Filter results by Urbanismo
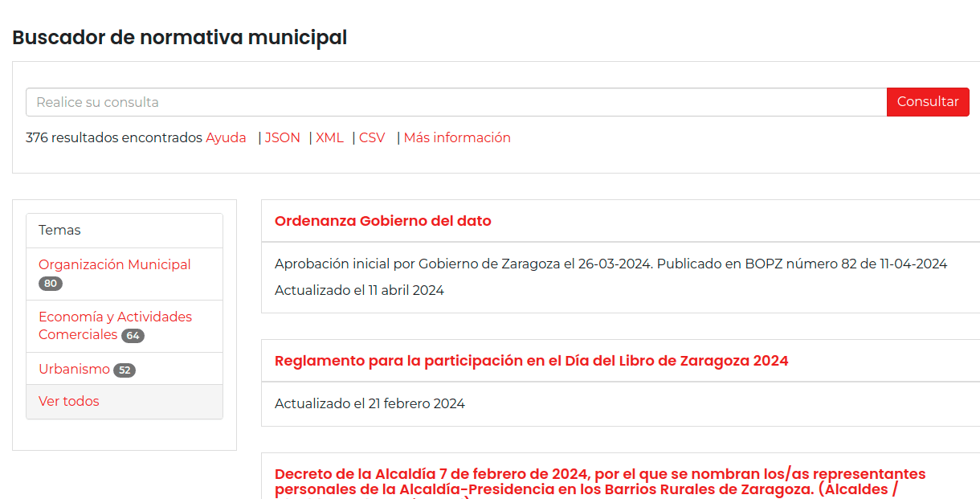The image size is (980, 499). tap(74, 369)
